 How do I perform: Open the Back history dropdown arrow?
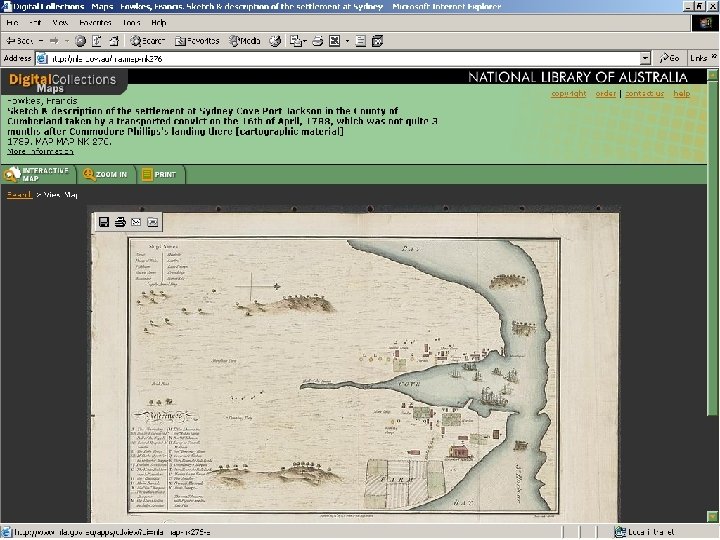point(41,41)
